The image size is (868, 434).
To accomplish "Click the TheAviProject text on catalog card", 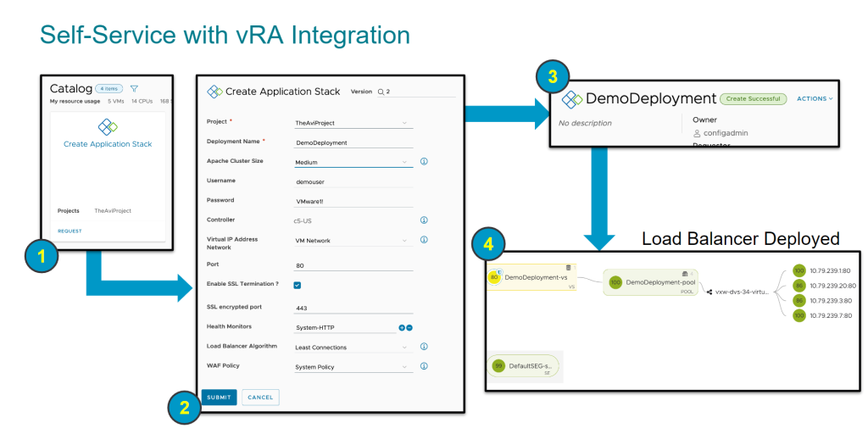I will click(113, 211).
